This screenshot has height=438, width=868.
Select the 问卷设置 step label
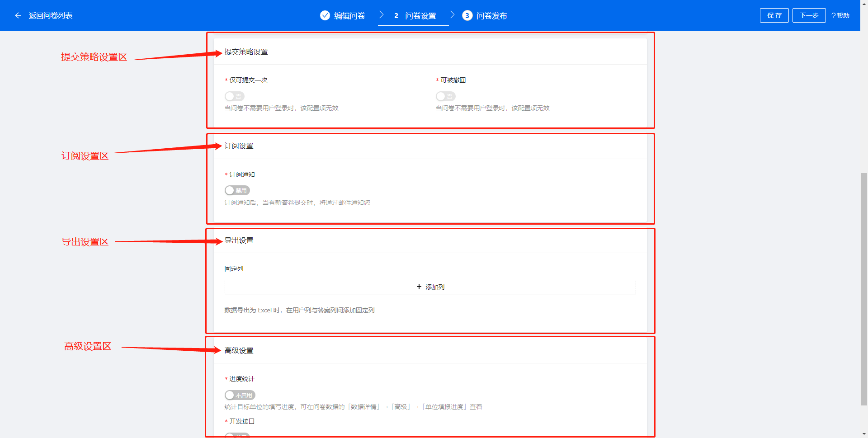coord(420,16)
